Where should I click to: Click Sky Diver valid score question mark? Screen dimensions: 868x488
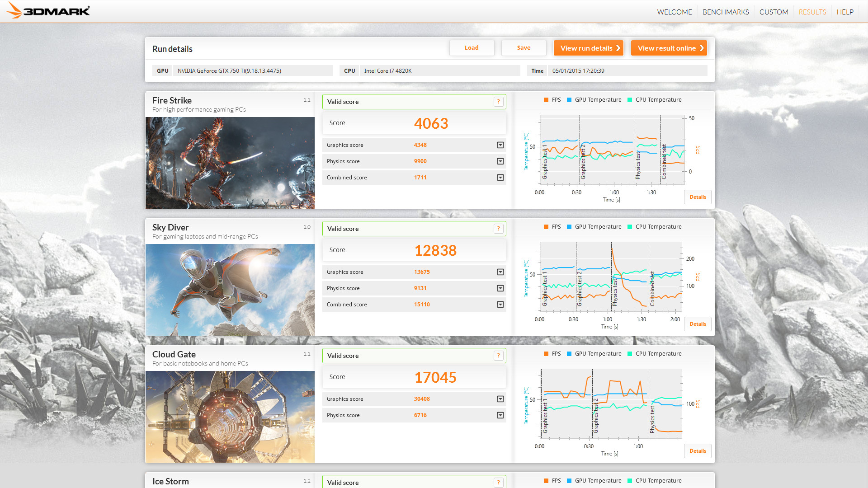point(498,229)
